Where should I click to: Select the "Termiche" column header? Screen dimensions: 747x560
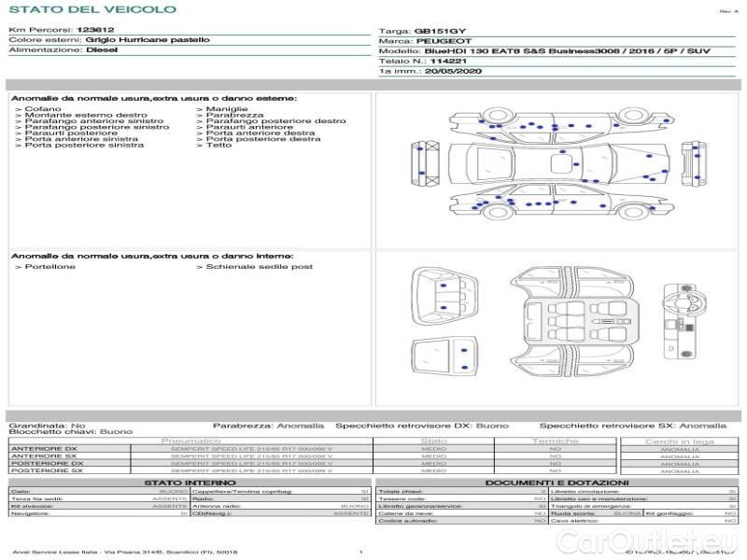(x=556, y=441)
